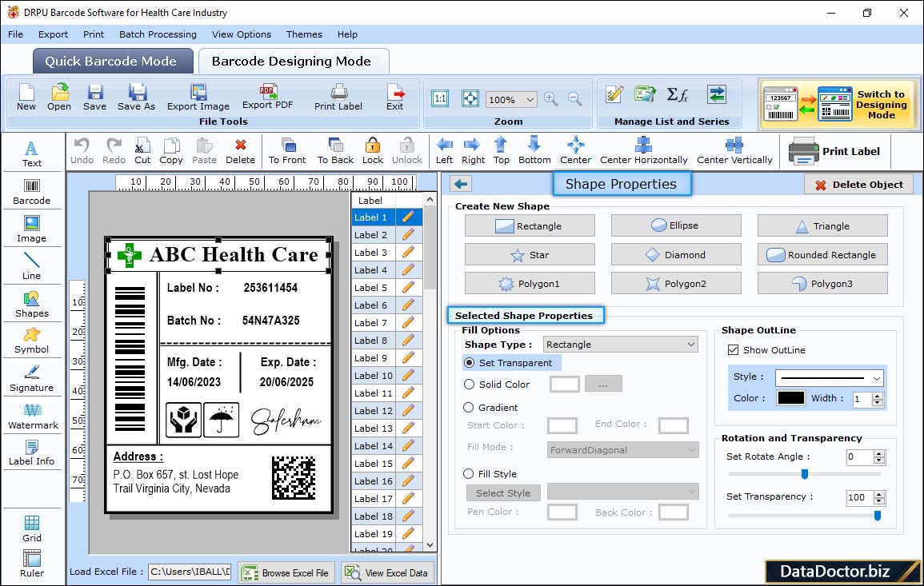Click Browse Excel File button
The height and width of the screenshot is (586, 924).
click(x=286, y=572)
